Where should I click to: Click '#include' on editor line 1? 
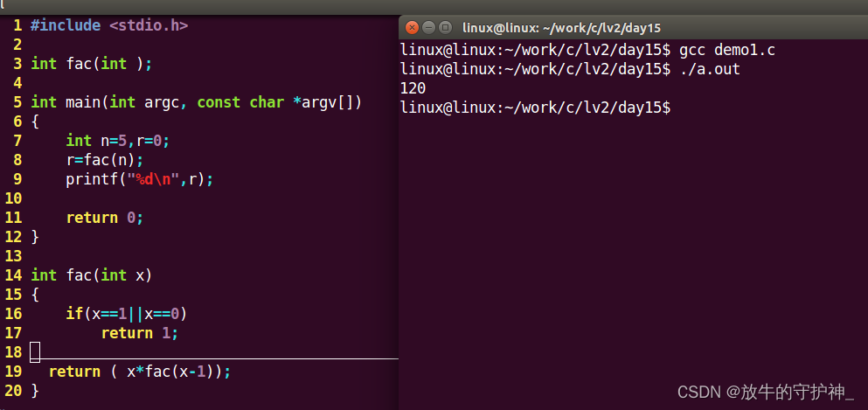coord(66,25)
